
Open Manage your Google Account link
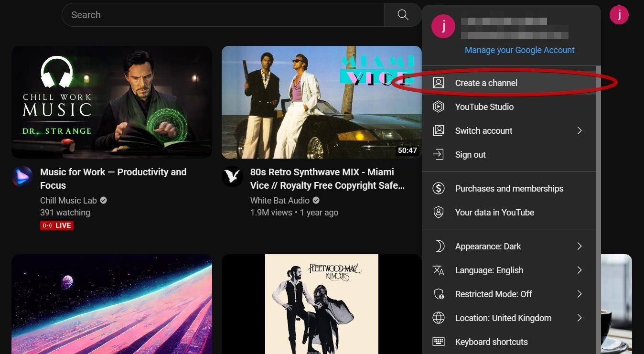coord(520,50)
